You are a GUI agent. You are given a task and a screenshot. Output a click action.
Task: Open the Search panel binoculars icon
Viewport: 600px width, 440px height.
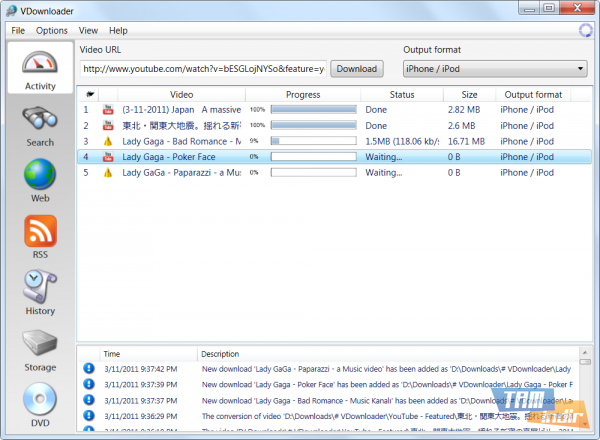(x=40, y=119)
